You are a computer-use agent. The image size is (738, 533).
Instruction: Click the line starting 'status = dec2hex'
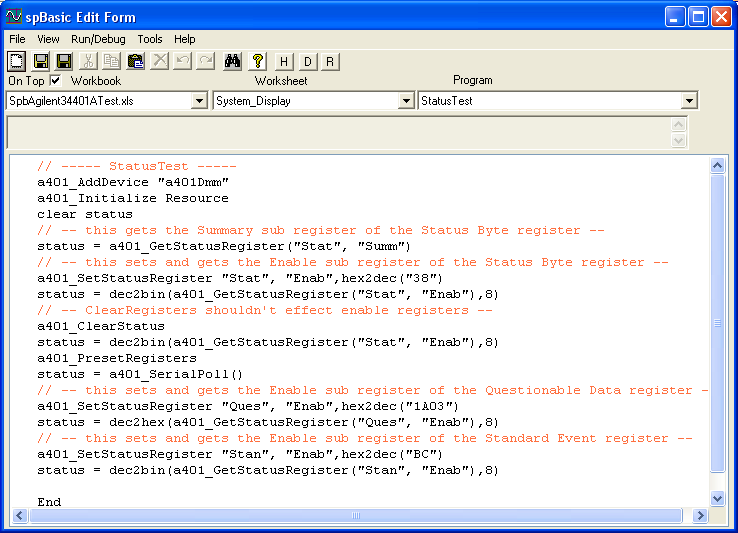267,422
